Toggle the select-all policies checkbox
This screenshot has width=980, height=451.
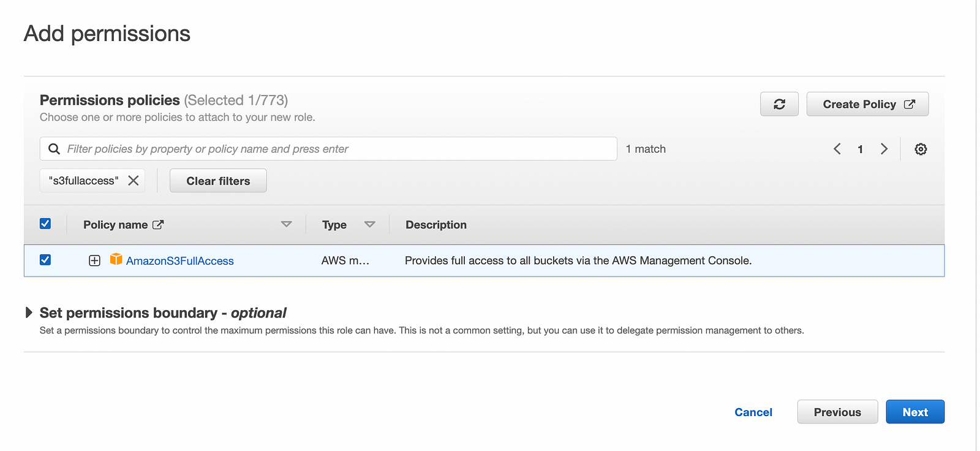pos(45,224)
